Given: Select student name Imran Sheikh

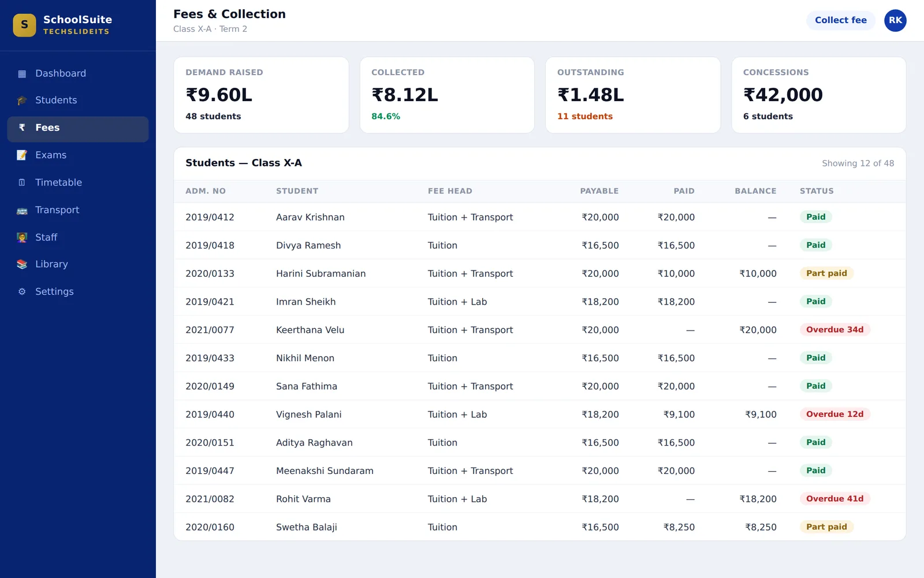Looking at the screenshot, I should coord(305,302).
